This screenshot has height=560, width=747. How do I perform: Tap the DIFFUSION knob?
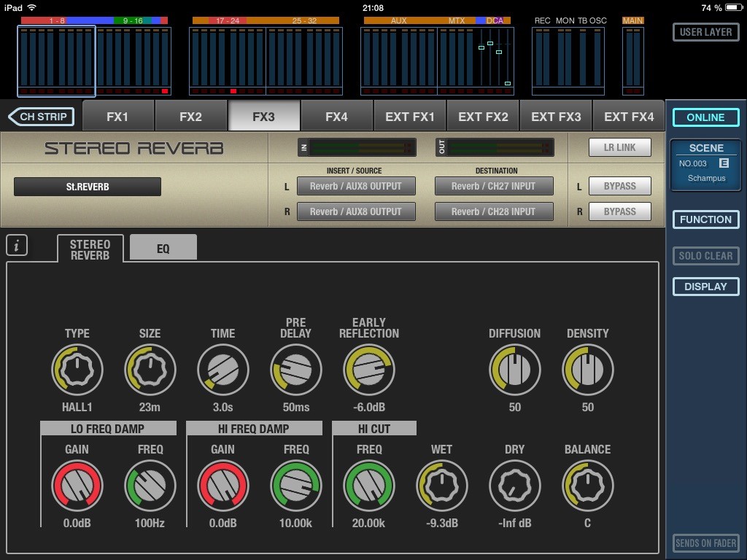tap(514, 370)
